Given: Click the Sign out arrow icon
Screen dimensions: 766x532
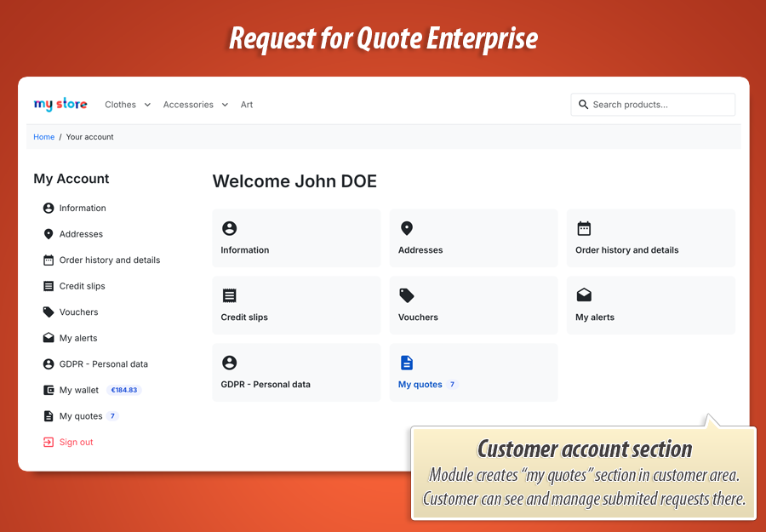Looking at the screenshot, I should (49, 442).
